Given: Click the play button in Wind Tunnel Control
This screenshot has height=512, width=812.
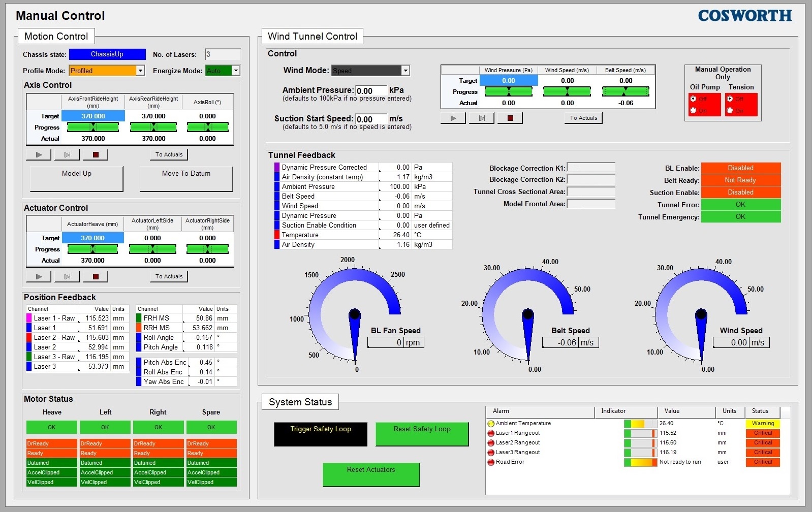Looking at the screenshot, I should pyautogui.click(x=453, y=118).
